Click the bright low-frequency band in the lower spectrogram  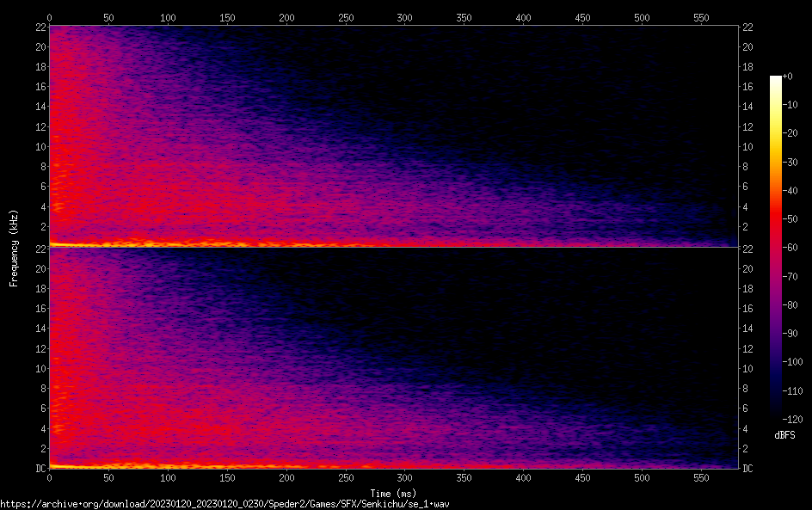(x=129, y=466)
